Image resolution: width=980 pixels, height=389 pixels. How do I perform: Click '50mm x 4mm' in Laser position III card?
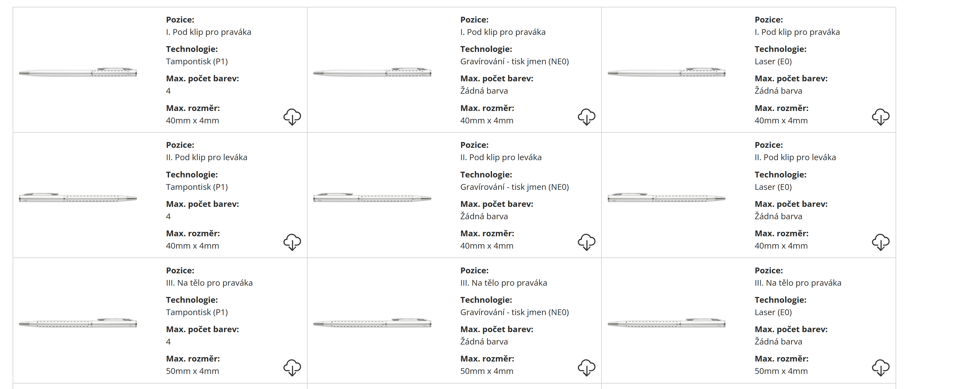tap(781, 371)
